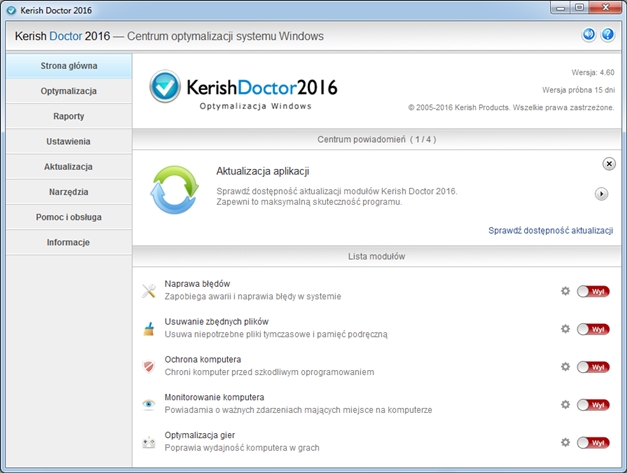Open the Optymalizacja sidebar tab
627x473 pixels.
click(x=68, y=91)
